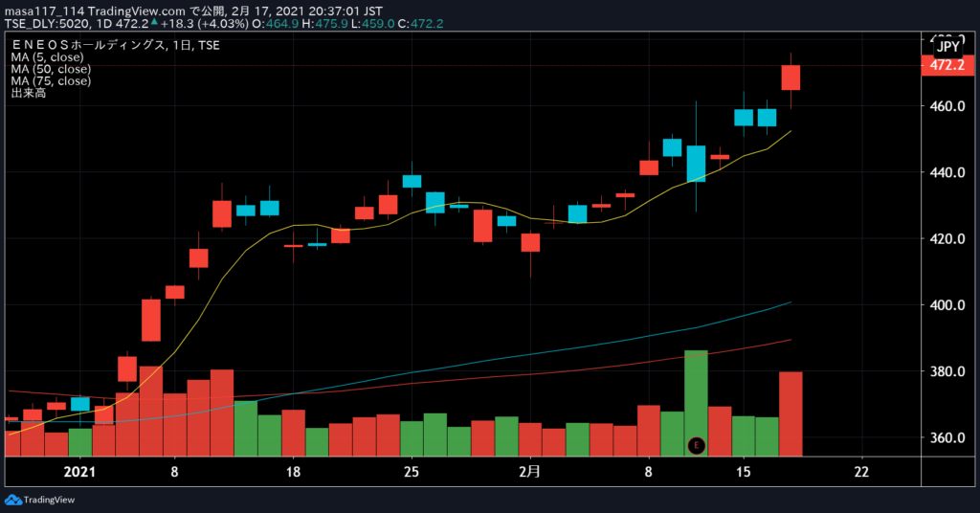Click the 472.2 current price label
Image resolution: width=980 pixels, height=513 pixels.
pyautogui.click(x=947, y=65)
